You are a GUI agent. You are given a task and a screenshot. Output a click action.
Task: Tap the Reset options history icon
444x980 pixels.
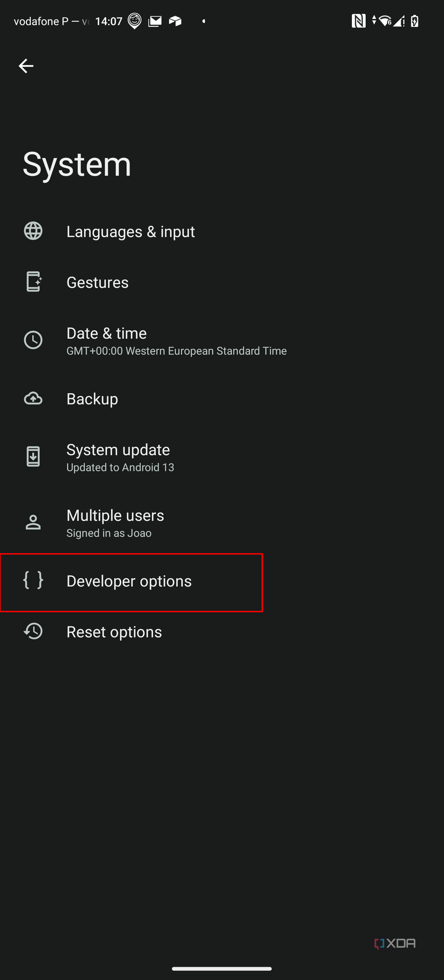point(33,631)
